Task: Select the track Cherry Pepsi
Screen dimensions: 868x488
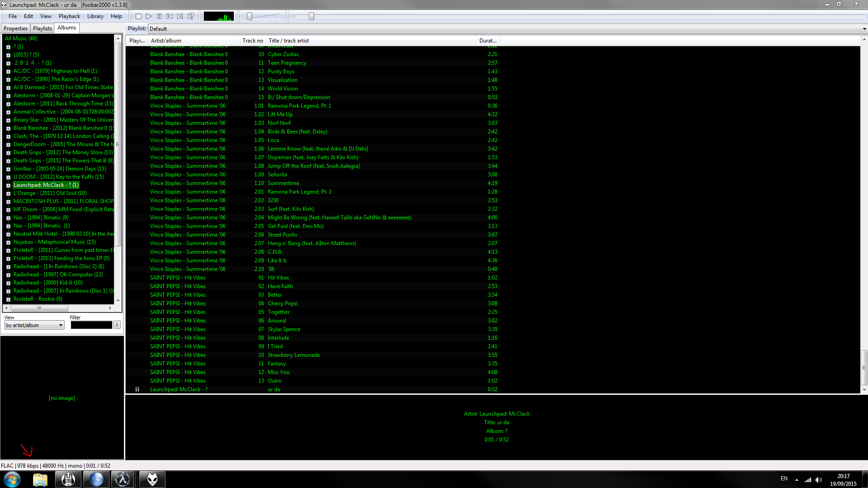Action: (283, 303)
